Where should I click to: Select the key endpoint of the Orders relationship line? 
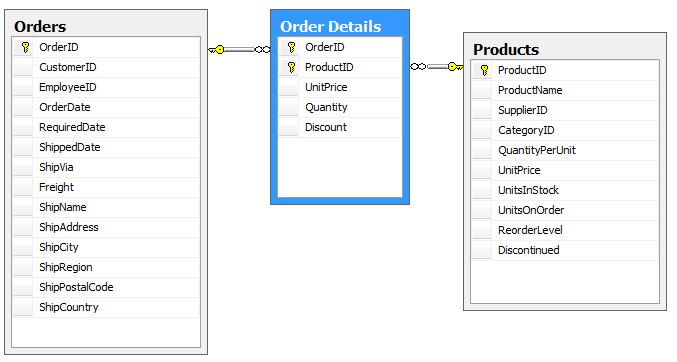coord(217,50)
